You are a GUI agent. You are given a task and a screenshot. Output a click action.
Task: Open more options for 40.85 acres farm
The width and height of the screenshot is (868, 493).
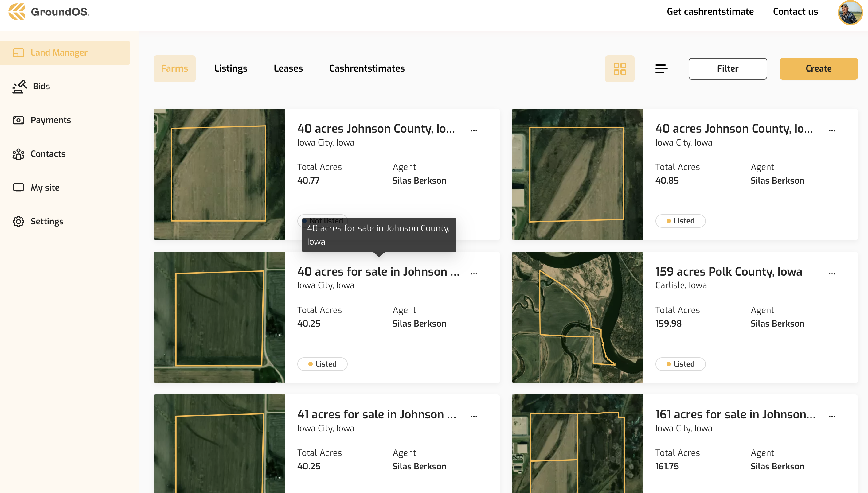coord(832,130)
